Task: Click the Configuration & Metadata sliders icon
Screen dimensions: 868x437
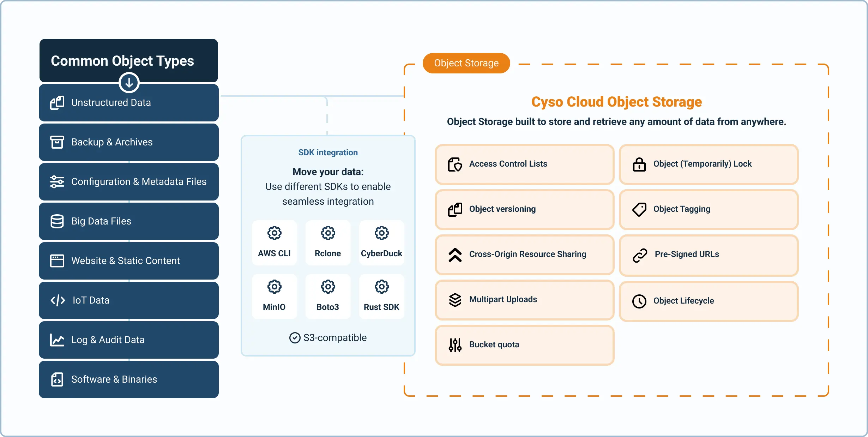Action: [57, 182]
